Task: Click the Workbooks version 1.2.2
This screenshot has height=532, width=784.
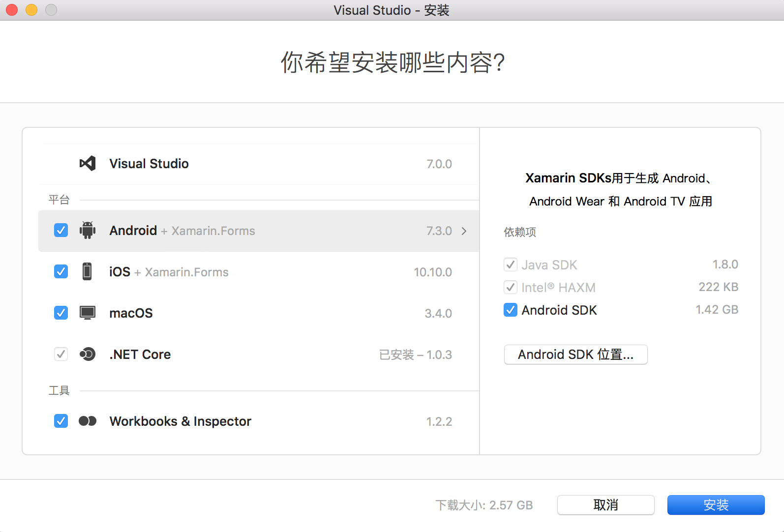Action: [439, 421]
